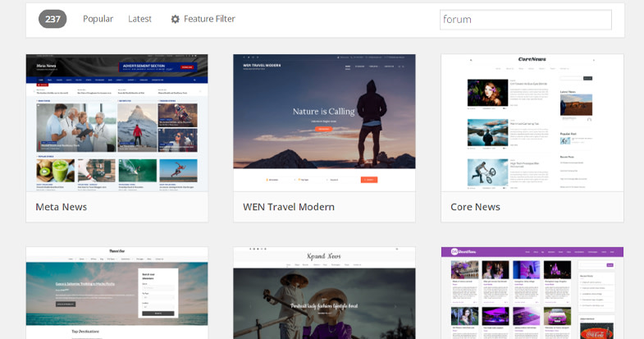
Task: Open the WEN Travel Modern theme screenshot
Action: (325, 122)
